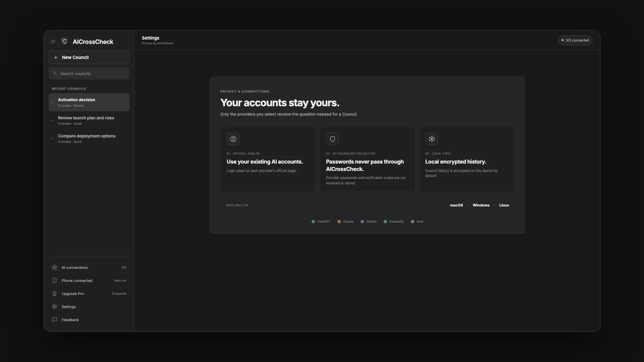This screenshot has height=362, width=644.
Task: Click the Grok provider label
Action: tap(420, 222)
